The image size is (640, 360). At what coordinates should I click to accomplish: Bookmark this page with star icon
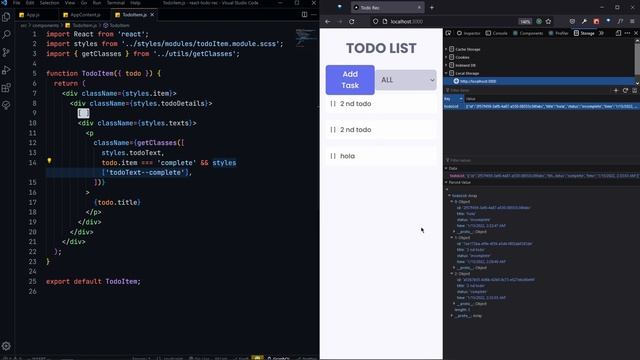tap(549, 22)
